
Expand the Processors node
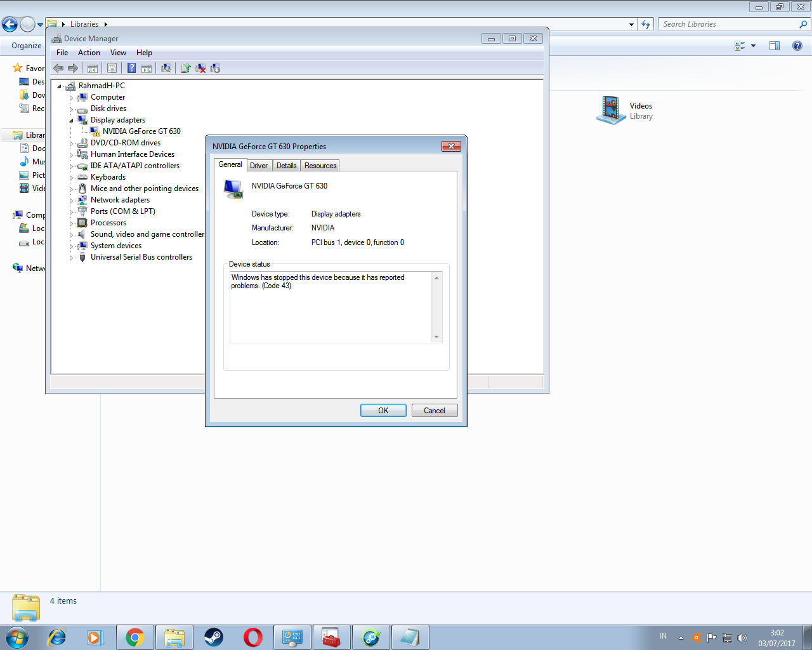71,223
